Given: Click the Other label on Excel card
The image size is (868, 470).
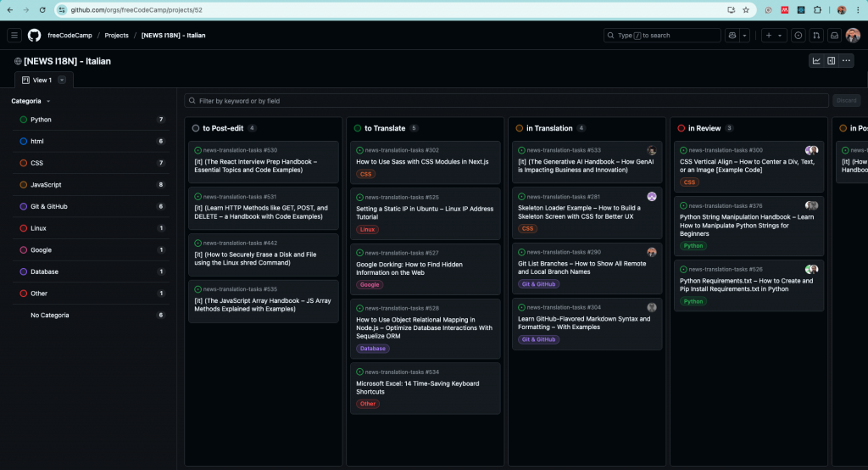Looking at the screenshot, I should tap(368, 404).
